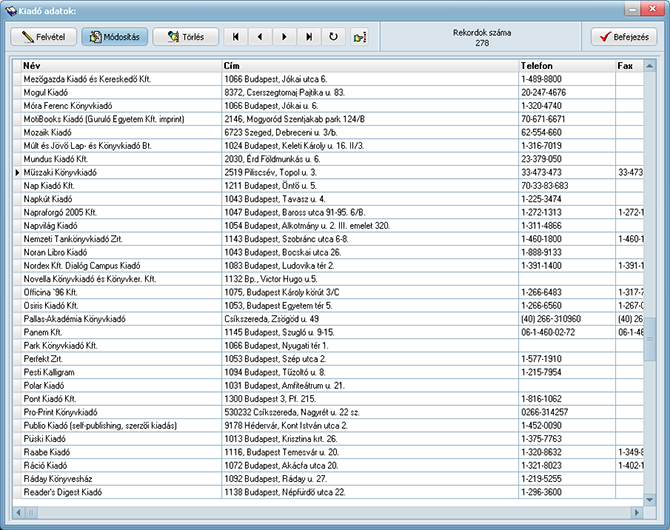Screen dimensions: 670x530
Task: Click vertical scrollbar up arrow
Action: 649,66
